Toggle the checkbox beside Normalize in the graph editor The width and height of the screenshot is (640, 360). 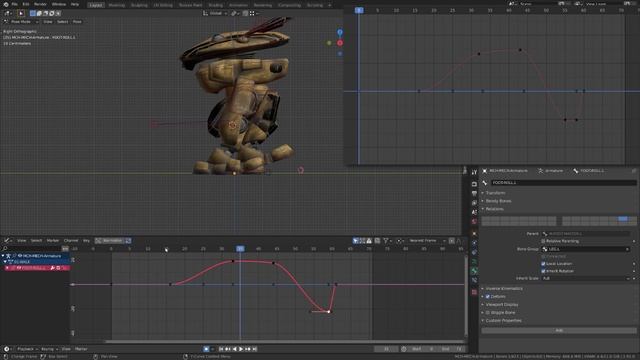pyautogui.click(x=128, y=241)
